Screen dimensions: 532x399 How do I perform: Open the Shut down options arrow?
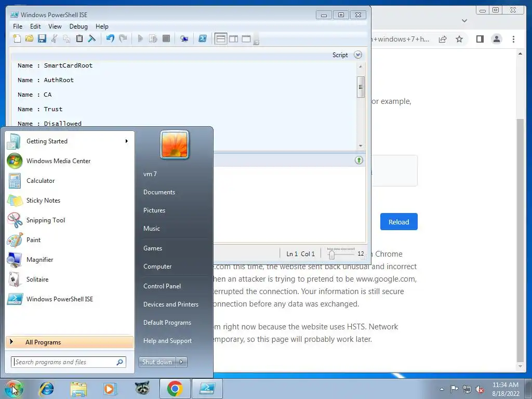(x=181, y=362)
